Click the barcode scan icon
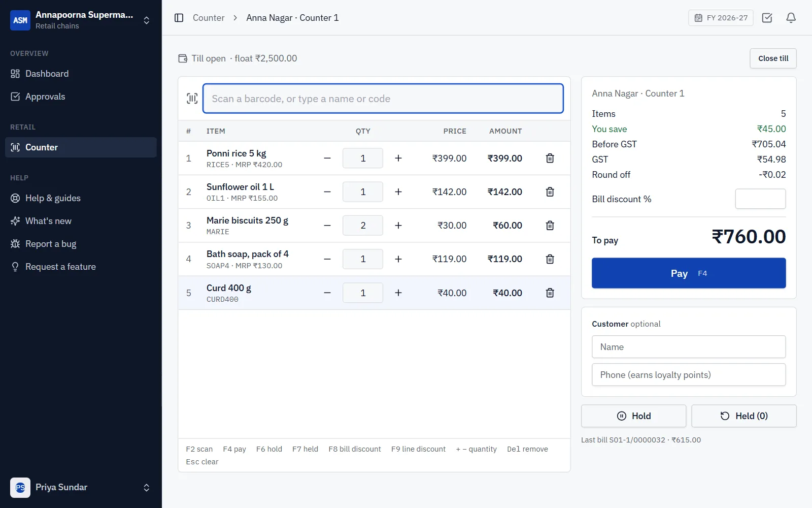The height and width of the screenshot is (508, 812). pos(192,99)
